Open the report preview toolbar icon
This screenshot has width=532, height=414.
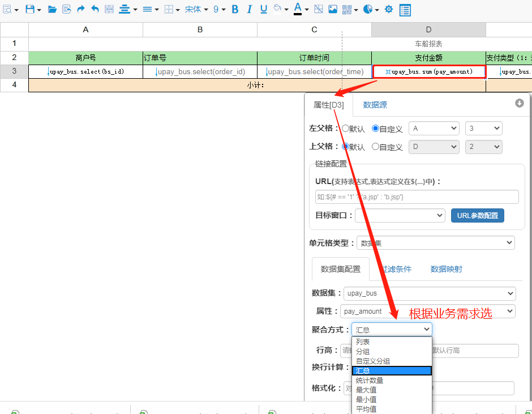7,9
